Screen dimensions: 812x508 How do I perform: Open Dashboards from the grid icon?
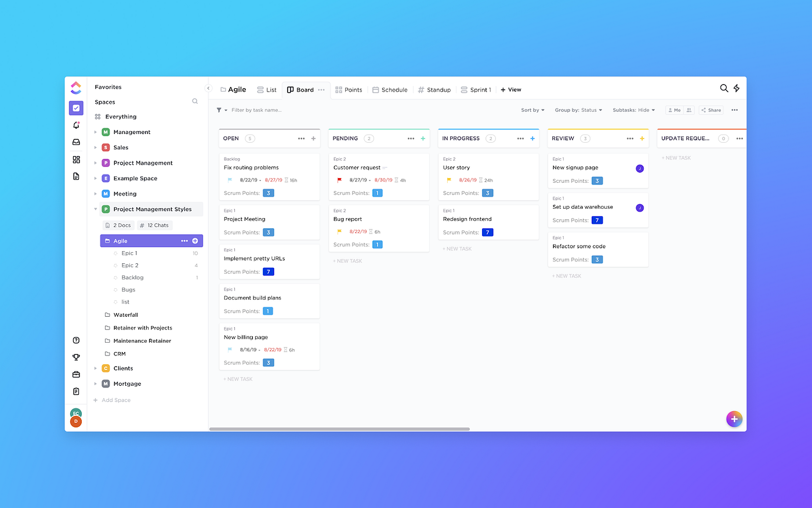pyautogui.click(x=76, y=159)
